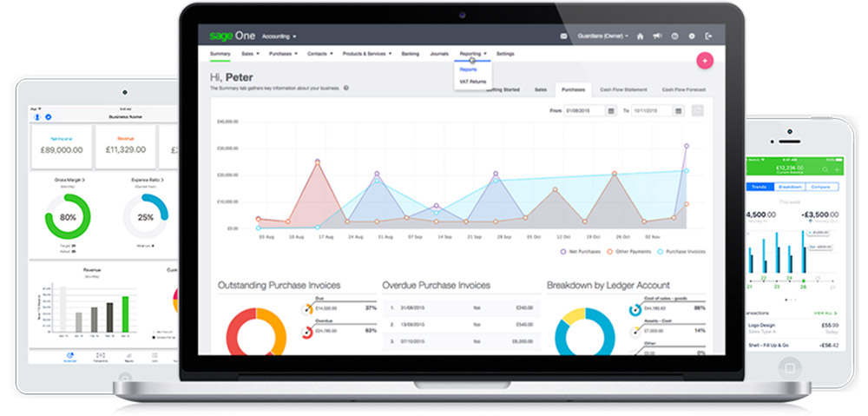Switch to the Cash Flow Statement tab
The width and height of the screenshot is (868, 416).
[x=623, y=89]
